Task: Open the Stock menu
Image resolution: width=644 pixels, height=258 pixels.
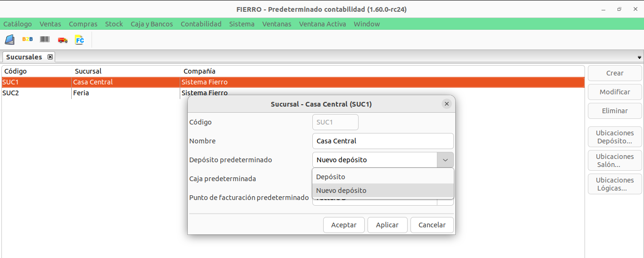Action: click(x=114, y=24)
